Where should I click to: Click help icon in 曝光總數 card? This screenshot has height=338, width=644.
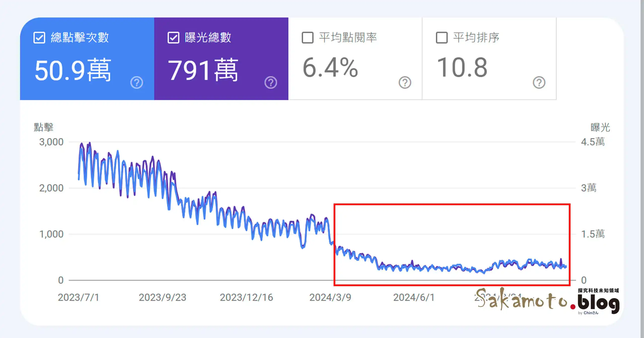pyautogui.click(x=271, y=82)
